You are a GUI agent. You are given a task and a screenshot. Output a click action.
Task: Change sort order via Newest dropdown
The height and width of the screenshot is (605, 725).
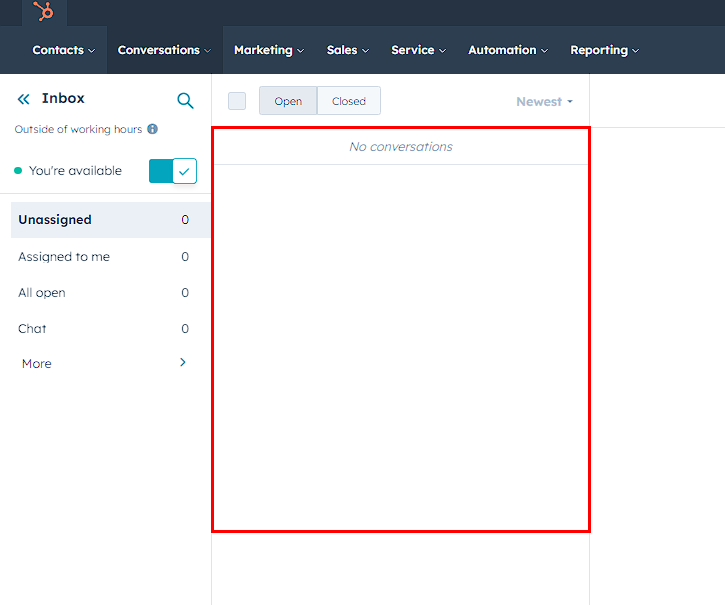[x=544, y=101]
